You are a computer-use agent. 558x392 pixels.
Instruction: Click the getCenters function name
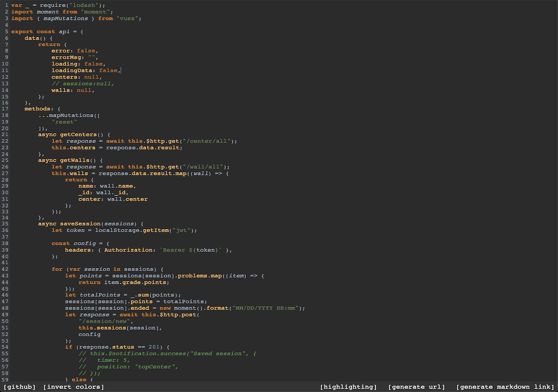click(x=78, y=134)
